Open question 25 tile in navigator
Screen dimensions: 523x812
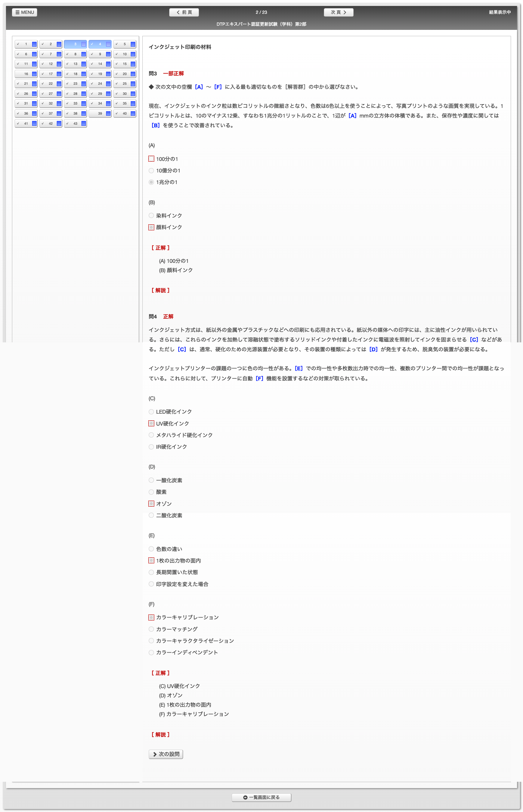[124, 84]
